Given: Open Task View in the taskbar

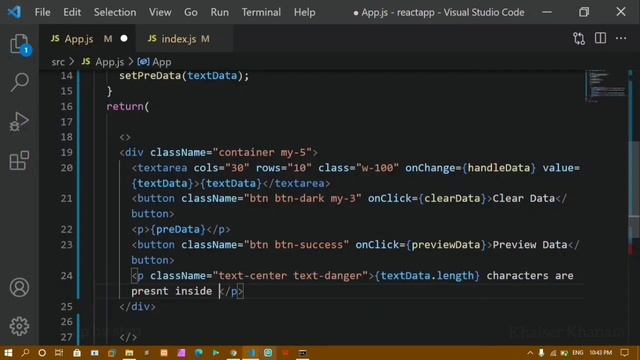Looking at the screenshot, I should point(59,353).
